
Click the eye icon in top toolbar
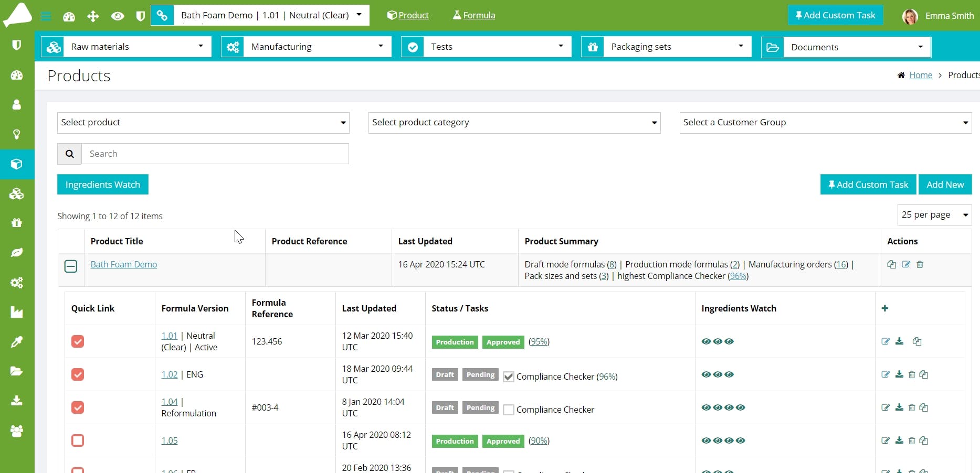click(118, 16)
